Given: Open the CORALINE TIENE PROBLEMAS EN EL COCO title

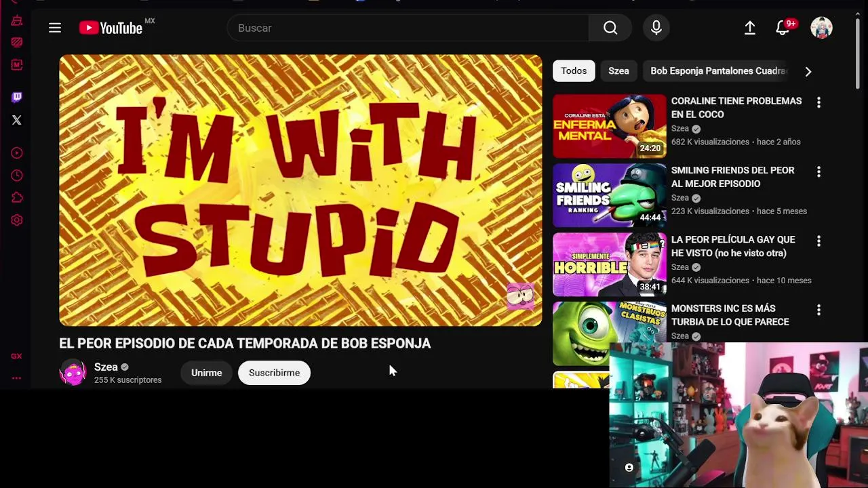Looking at the screenshot, I should tap(736, 108).
